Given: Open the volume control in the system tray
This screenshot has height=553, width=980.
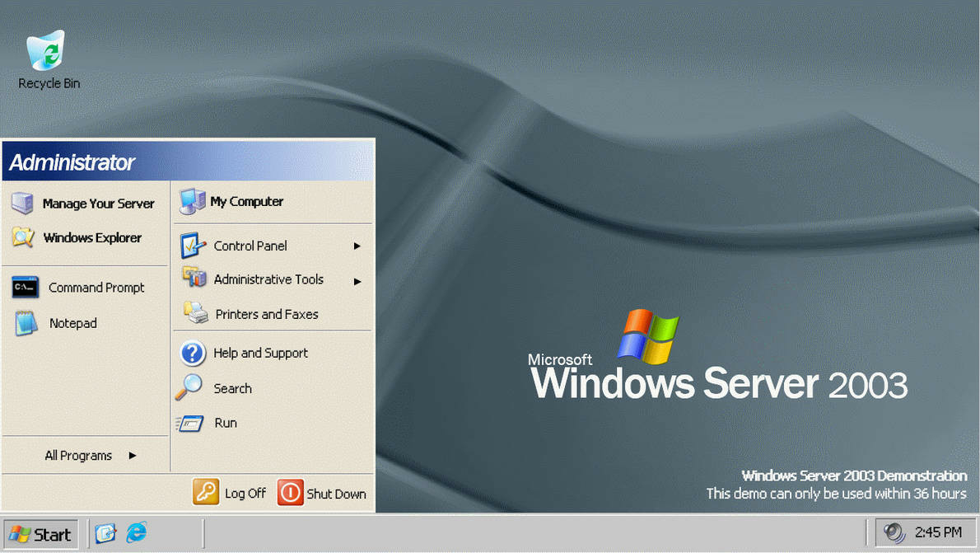Looking at the screenshot, I should [894, 532].
